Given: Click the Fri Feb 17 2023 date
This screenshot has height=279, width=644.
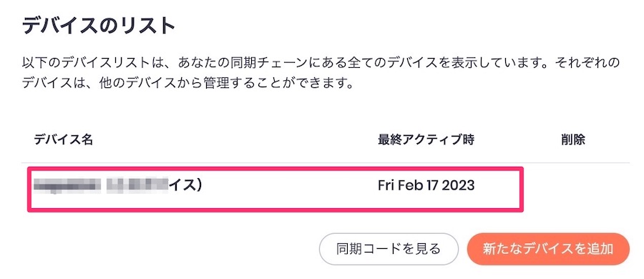Looking at the screenshot, I should 426,185.
